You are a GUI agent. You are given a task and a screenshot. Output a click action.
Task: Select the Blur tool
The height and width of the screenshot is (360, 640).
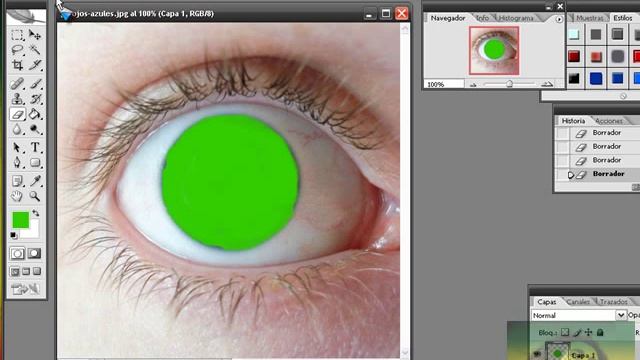[x=17, y=129]
